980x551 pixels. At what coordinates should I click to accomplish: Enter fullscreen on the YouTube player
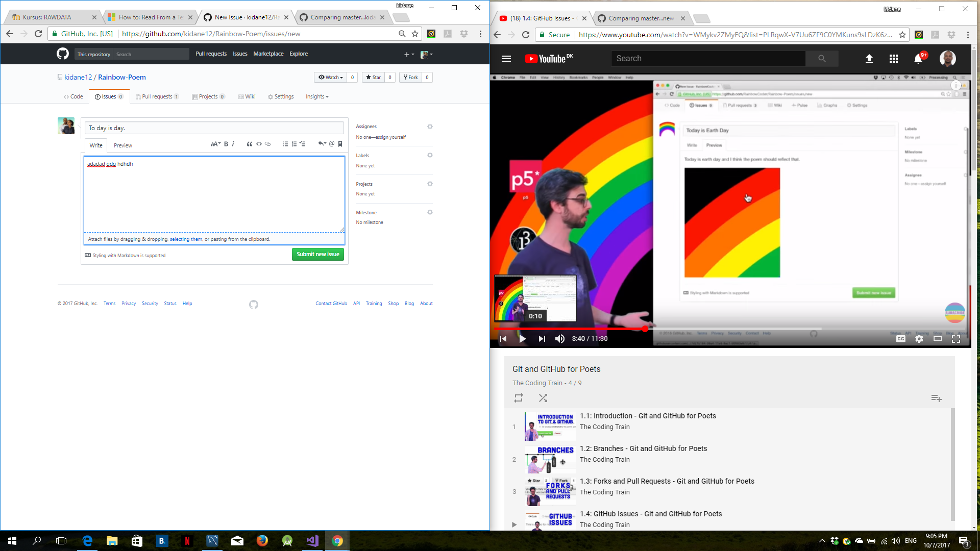tap(956, 339)
